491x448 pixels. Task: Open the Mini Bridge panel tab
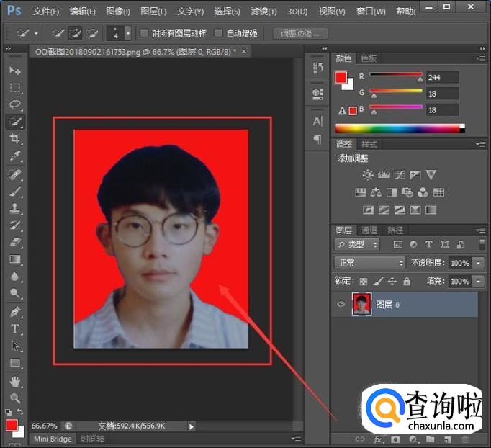[51, 439]
